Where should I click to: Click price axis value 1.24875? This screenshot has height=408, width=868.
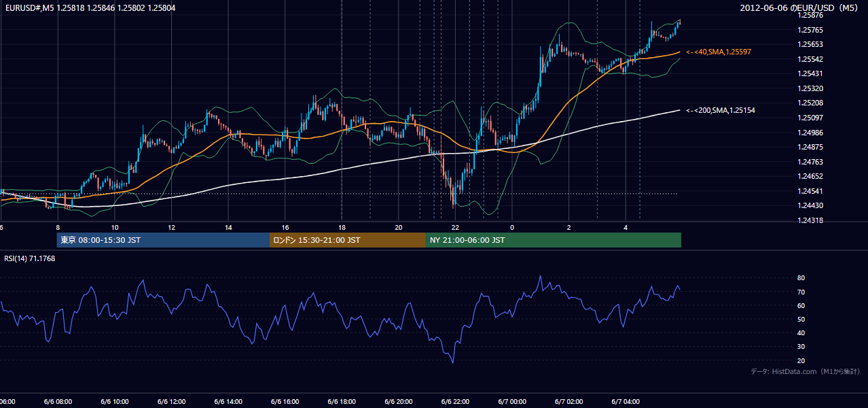[810, 147]
